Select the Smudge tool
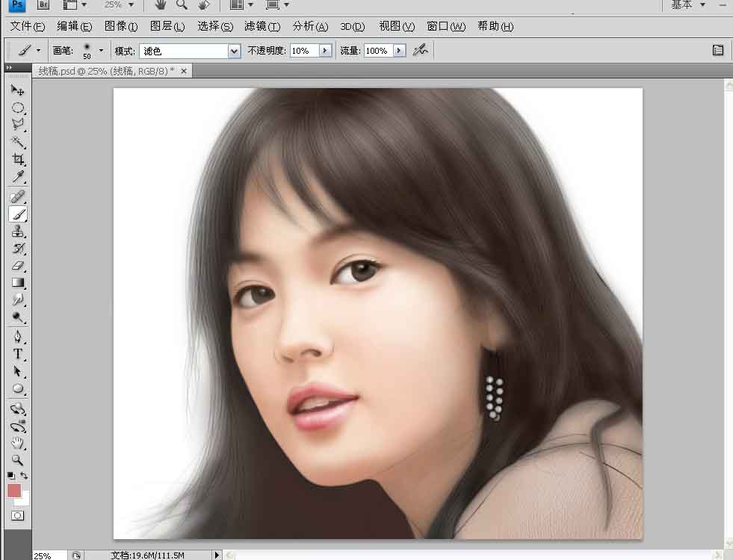Viewport: 733px width, 560px height. [x=18, y=299]
